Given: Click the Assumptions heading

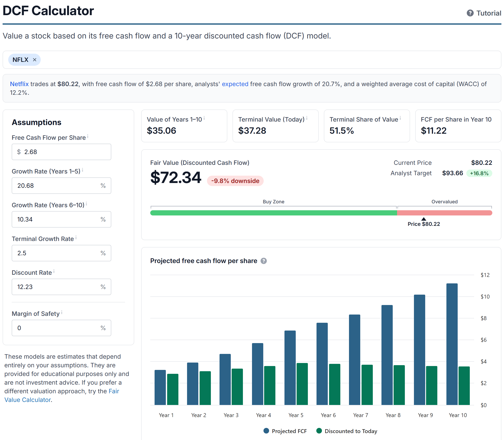Looking at the screenshot, I should tap(37, 122).
